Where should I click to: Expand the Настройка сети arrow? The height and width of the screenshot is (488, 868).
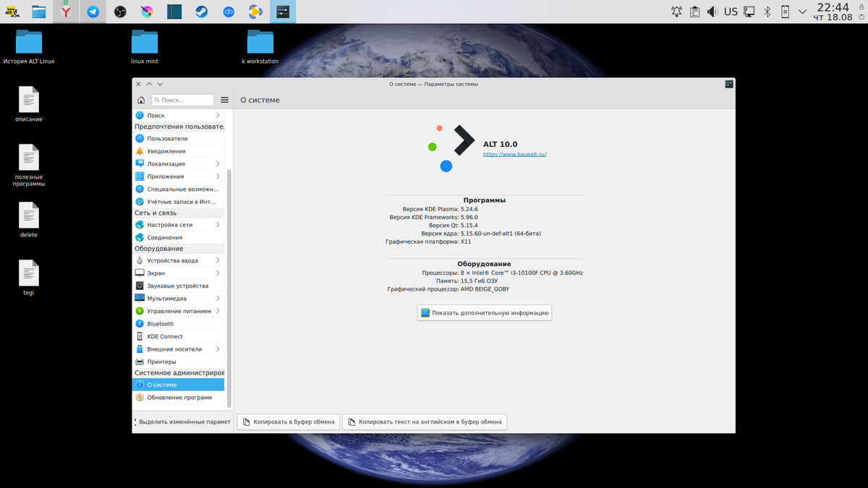pyautogui.click(x=218, y=225)
